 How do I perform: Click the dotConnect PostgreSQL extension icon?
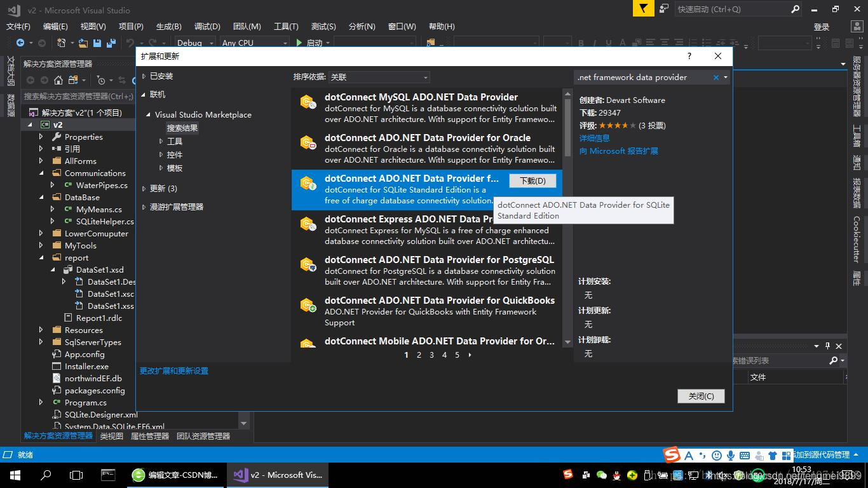[x=308, y=264]
